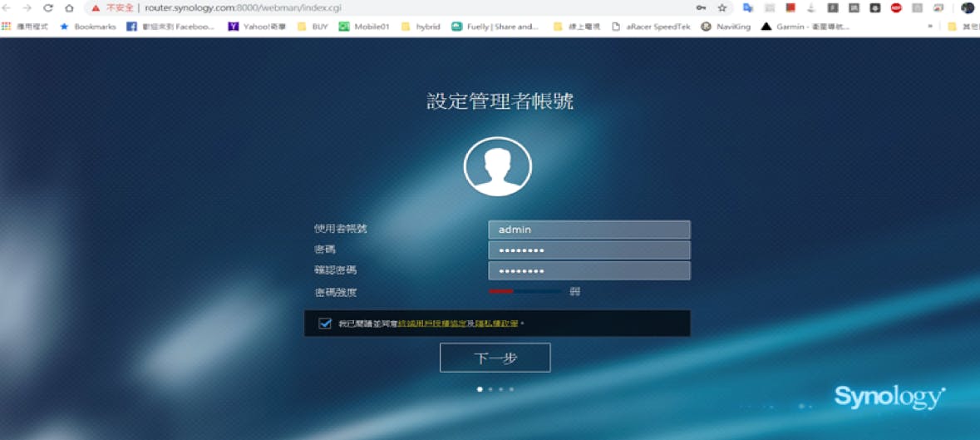
Task: Click the browser forward arrow
Action: (x=27, y=8)
